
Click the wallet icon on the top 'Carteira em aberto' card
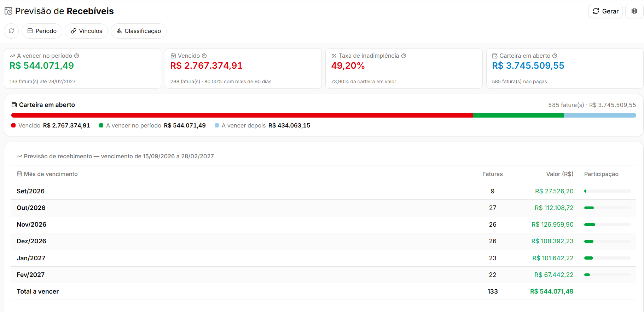coord(495,56)
